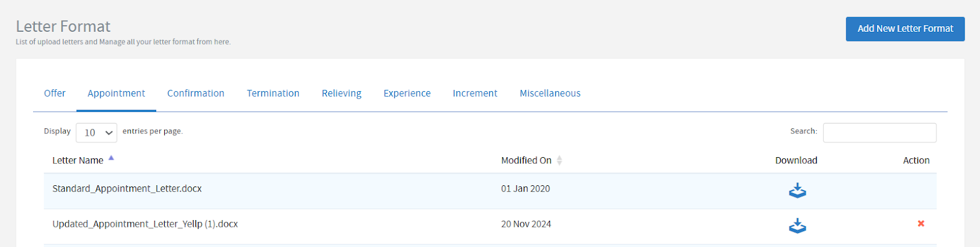Click the Letter Name sort arrow
The height and width of the screenshot is (247, 980).
point(111,158)
